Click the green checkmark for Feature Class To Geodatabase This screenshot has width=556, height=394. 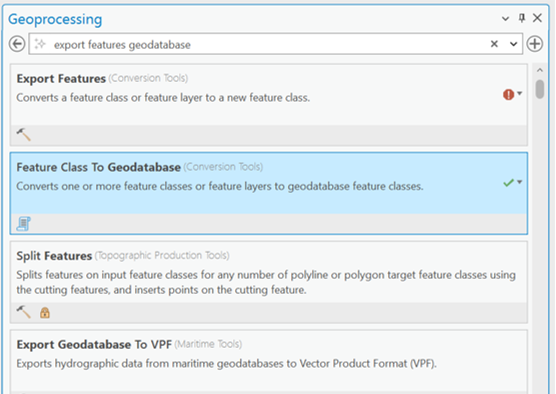(508, 183)
